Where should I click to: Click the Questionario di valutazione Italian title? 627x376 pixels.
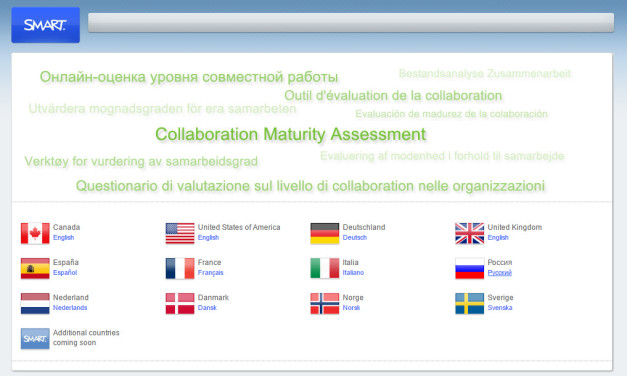[x=310, y=186]
